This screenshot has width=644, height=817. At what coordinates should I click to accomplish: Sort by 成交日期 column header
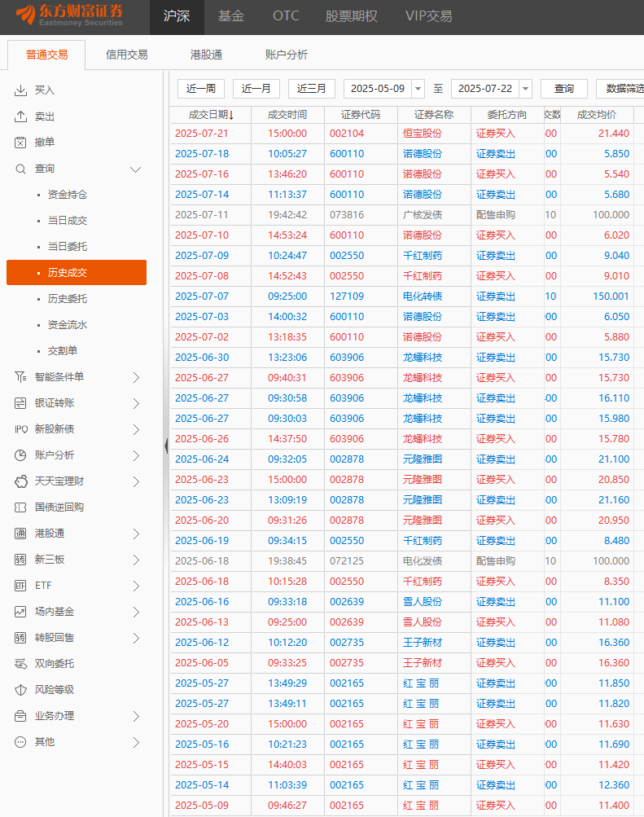pyautogui.click(x=211, y=115)
